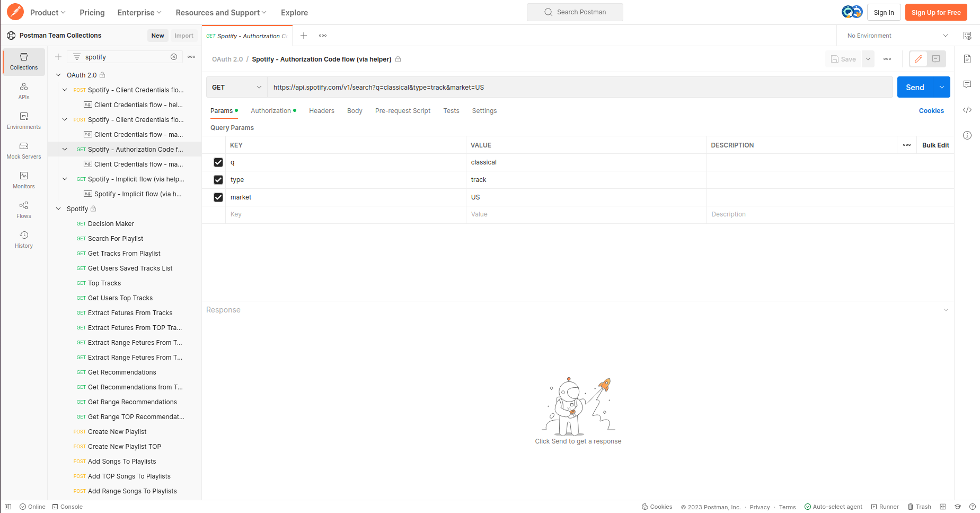Open the History sidebar panel

pyautogui.click(x=23, y=239)
